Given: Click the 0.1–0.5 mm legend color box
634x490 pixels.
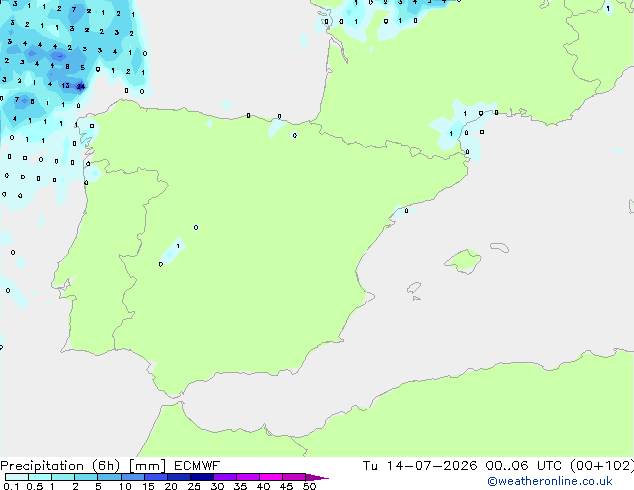Looking at the screenshot, I should (17, 477).
